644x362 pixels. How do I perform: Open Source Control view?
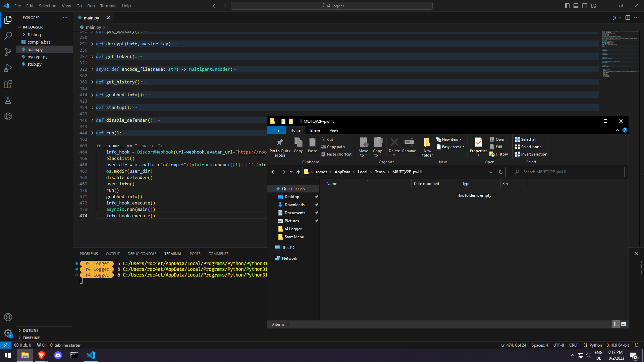(x=8, y=52)
